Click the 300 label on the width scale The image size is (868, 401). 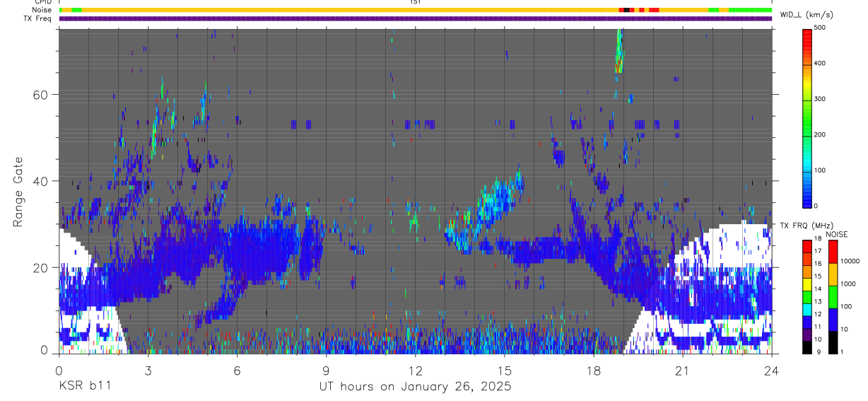click(x=821, y=99)
